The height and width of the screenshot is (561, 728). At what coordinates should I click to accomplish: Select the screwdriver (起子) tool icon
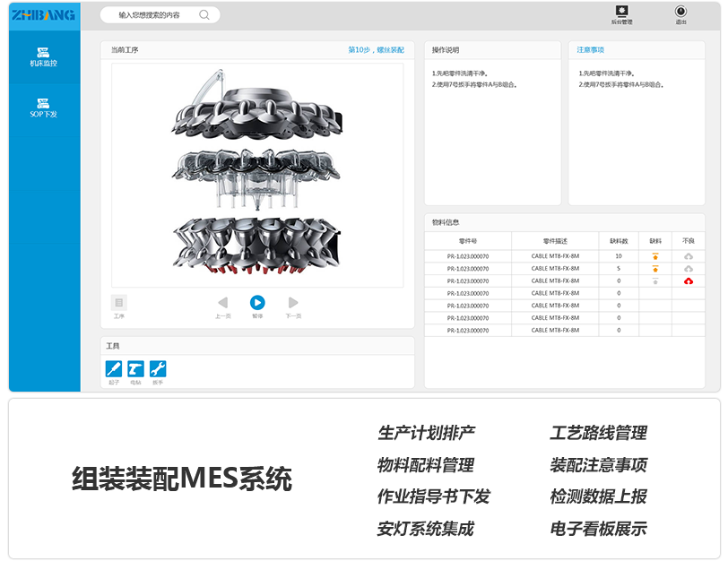[x=112, y=369]
